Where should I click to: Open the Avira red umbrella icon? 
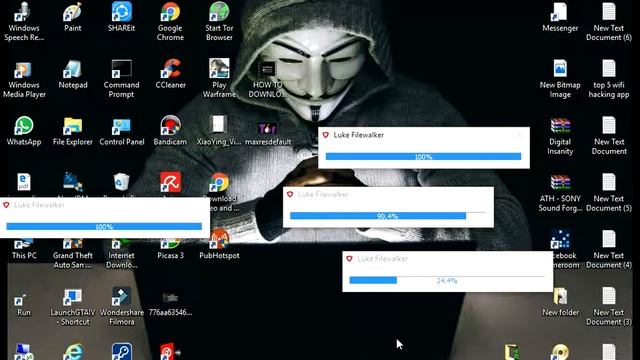[x=170, y=183]
